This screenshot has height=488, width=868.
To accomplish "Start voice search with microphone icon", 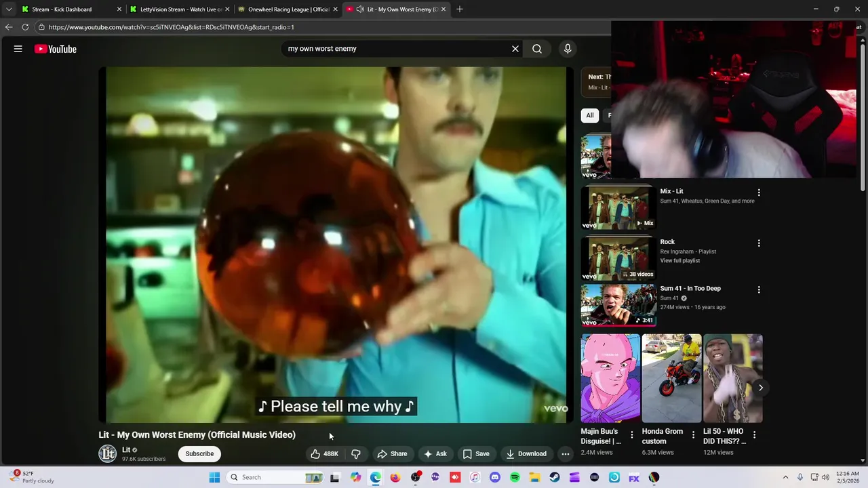I will 568,49.
